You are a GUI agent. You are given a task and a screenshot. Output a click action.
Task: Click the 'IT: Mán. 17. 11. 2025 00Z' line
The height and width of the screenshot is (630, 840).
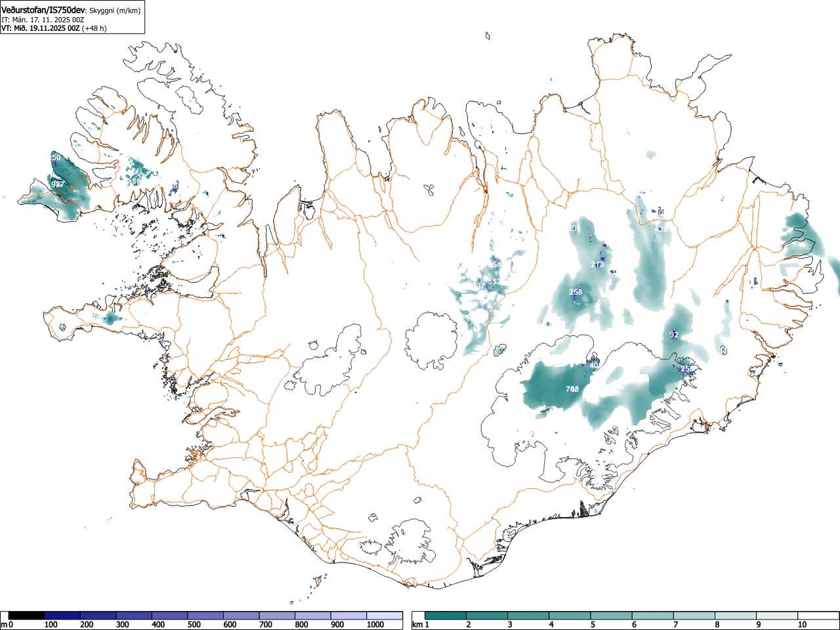[x=43, y=20]
